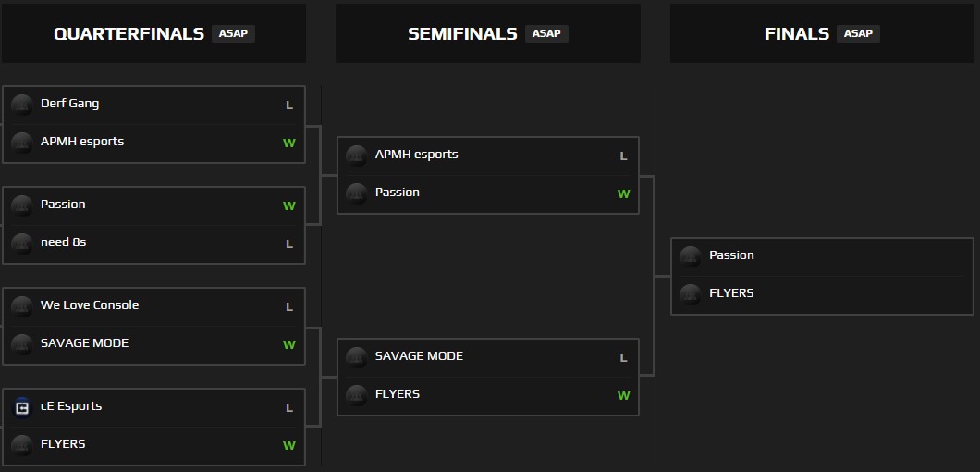Click the Semifinals ASAP badge
This screenshot has width=980, height=472.
[546, 33]
